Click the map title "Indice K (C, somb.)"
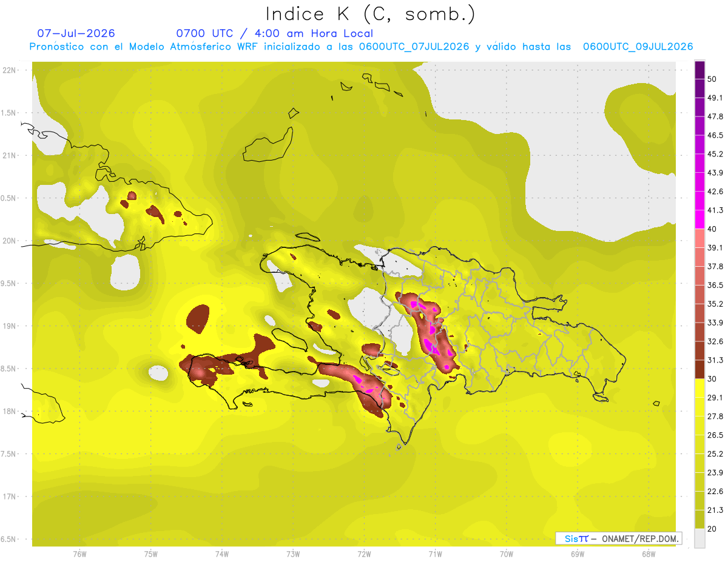Viewport: 728px width, 562px height. [x=371, y=15]
